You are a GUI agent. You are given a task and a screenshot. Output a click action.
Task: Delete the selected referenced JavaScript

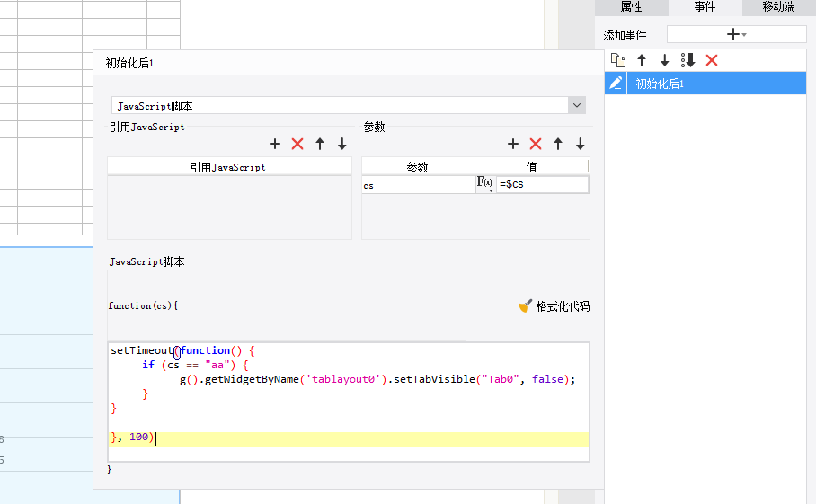pos(297,144)
